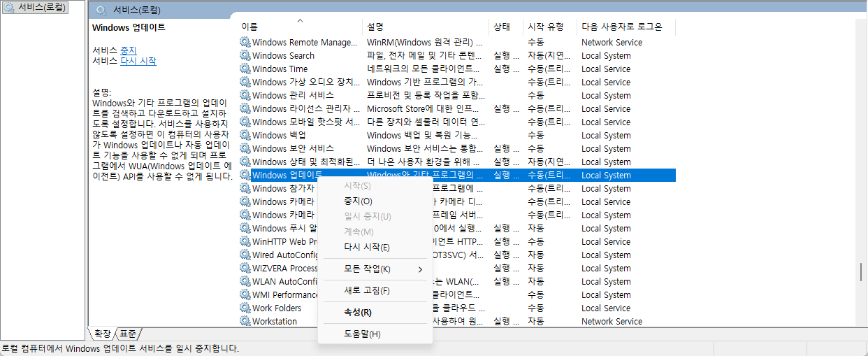This screenshot has width=868, height=356.
Task: Sort by the 설명 column header
Action: coord(426,27)
